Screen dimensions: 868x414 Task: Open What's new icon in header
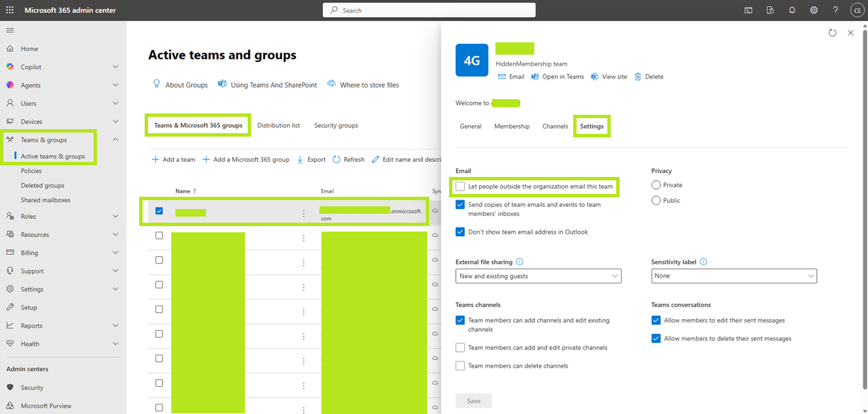click(x=770, y=10)
